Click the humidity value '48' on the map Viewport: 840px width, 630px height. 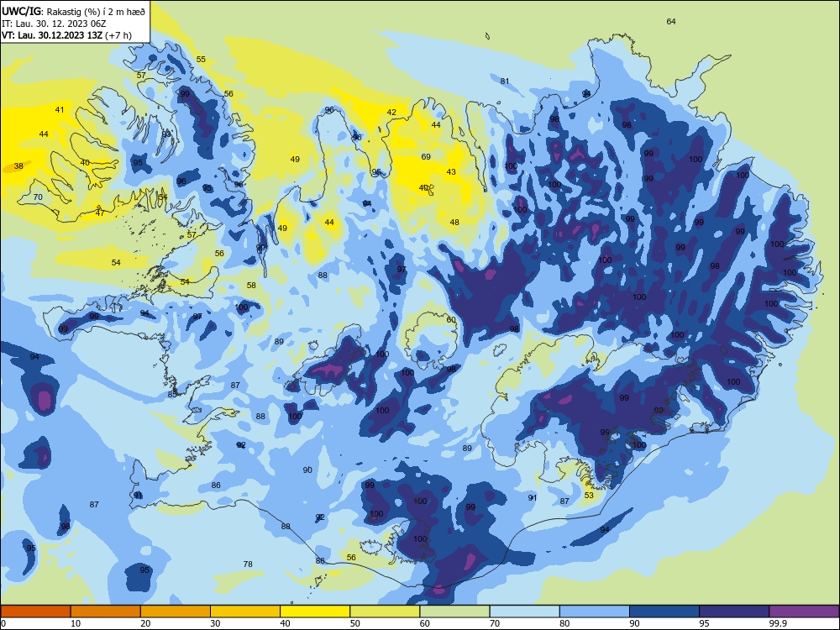tap(454, 222)
